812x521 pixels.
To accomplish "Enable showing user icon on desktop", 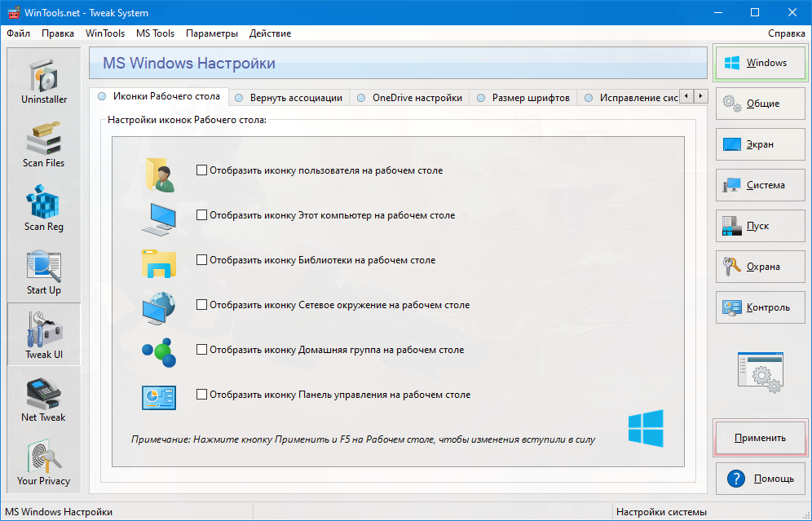I will point(201,170).
